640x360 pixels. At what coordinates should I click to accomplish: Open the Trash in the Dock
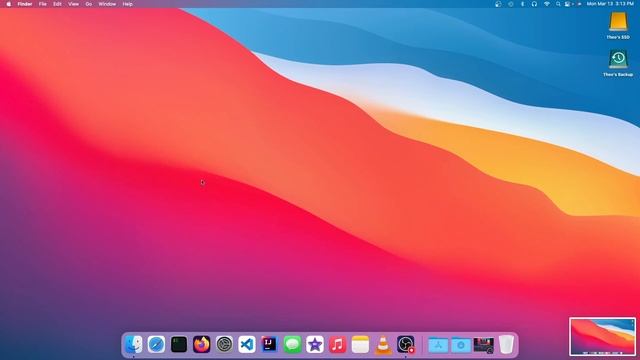pyautogui.click(x=507, y=344)
